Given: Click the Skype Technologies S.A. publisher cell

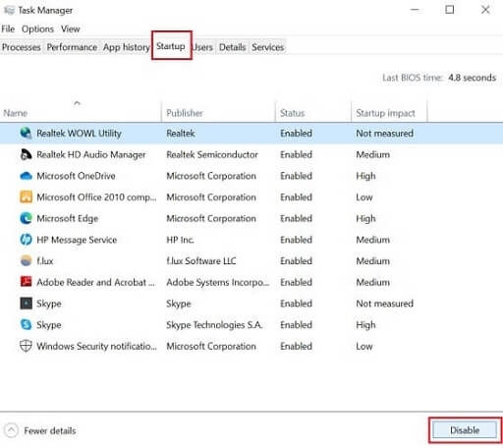Looking at the screenshot, I should [x=215, y=325].
